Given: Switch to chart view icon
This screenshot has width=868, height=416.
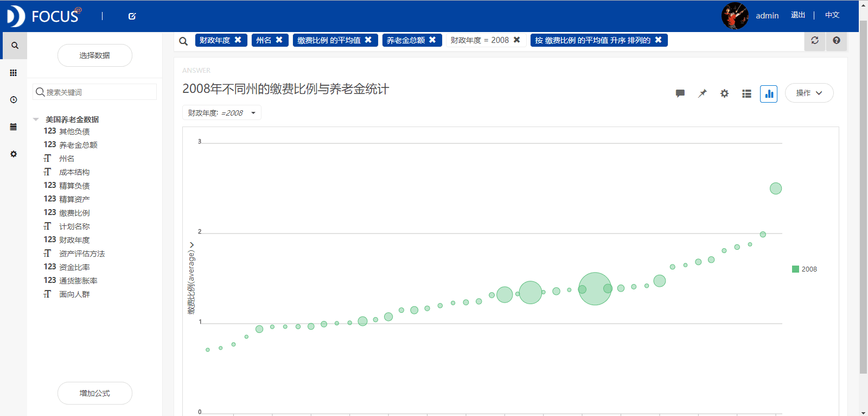Looking at the screenshot, I should pos(769,93).
